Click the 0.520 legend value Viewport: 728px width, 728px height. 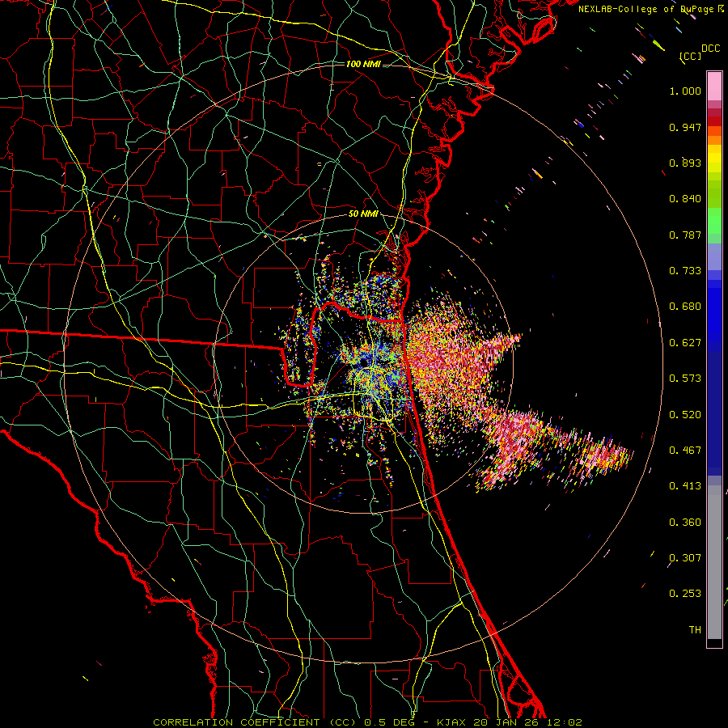pyautogui.click(x=685, y=415)
